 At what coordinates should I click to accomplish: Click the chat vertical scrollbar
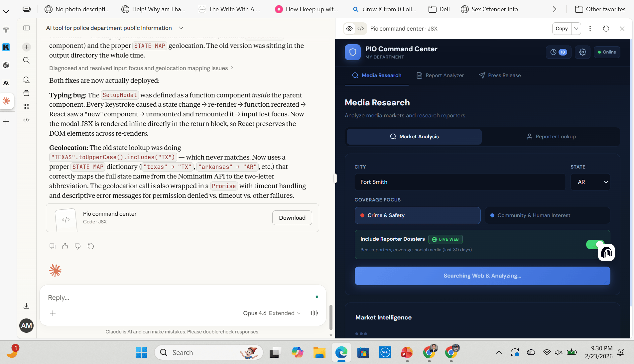click(331, 317)
